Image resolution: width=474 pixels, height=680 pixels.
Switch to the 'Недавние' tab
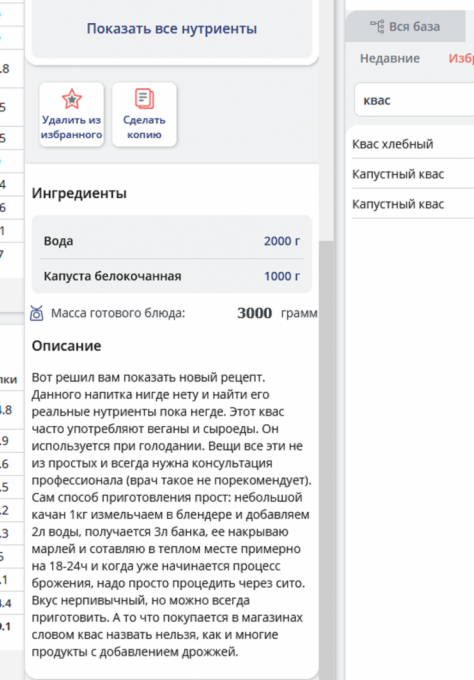pos(390,58)
